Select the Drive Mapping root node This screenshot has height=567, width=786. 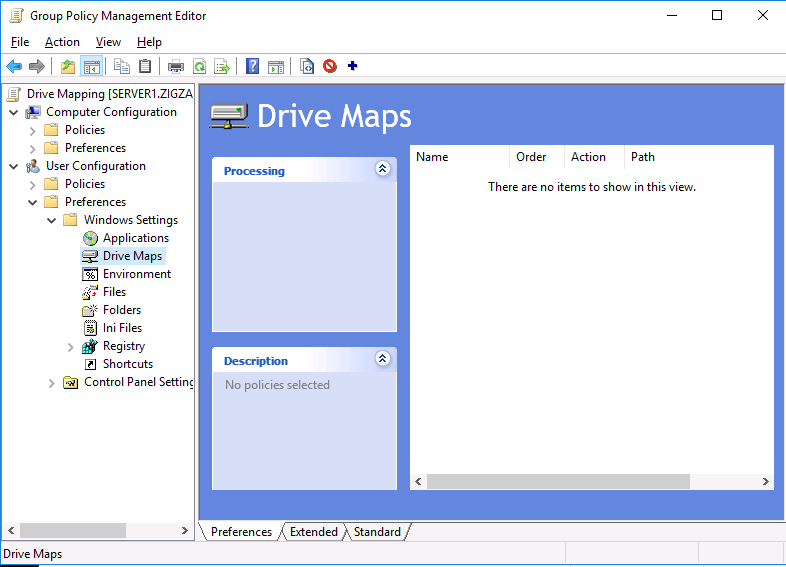pos(110,94)
